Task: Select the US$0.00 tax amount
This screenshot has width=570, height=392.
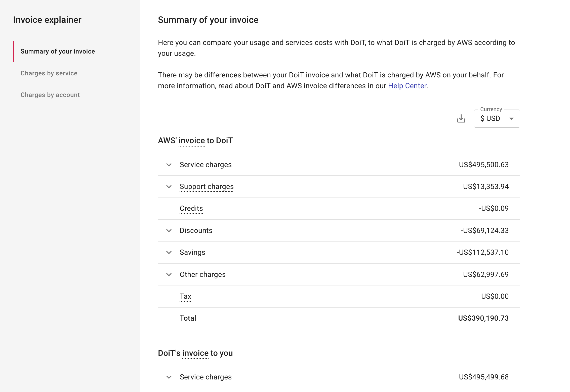Action: click(x=495, y=297)
